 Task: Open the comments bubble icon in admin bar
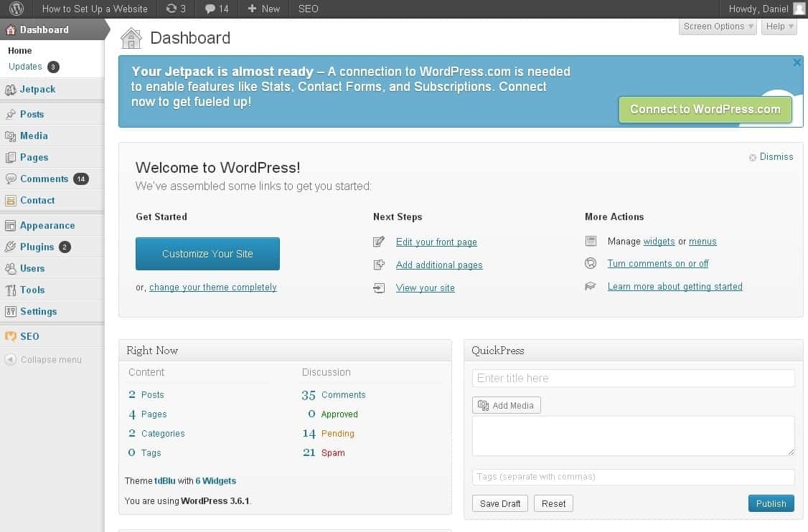210,9
